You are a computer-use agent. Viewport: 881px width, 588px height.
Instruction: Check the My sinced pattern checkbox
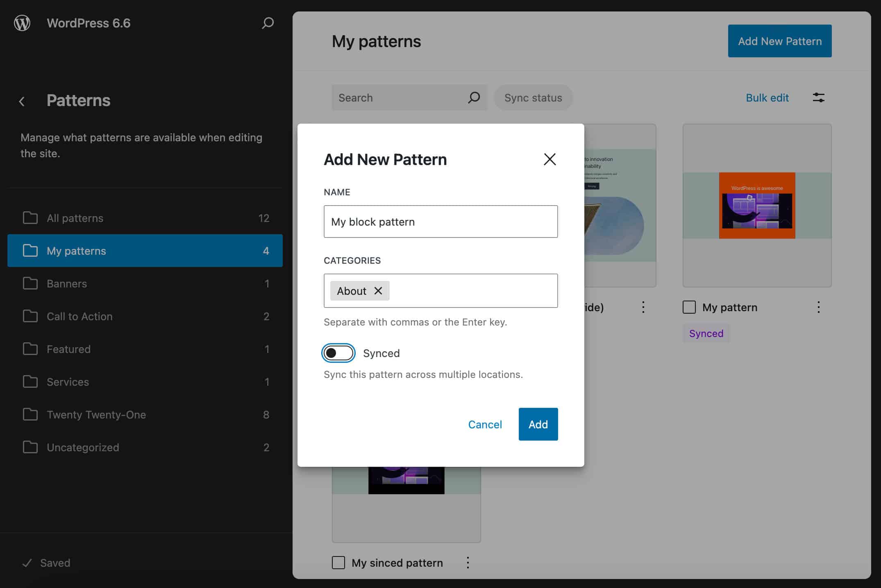click(338, 562)
